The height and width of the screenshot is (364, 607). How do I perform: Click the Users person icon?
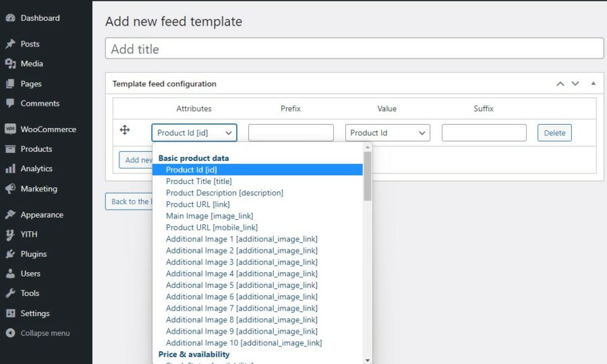pyautogui.click(x=10, y=274)
